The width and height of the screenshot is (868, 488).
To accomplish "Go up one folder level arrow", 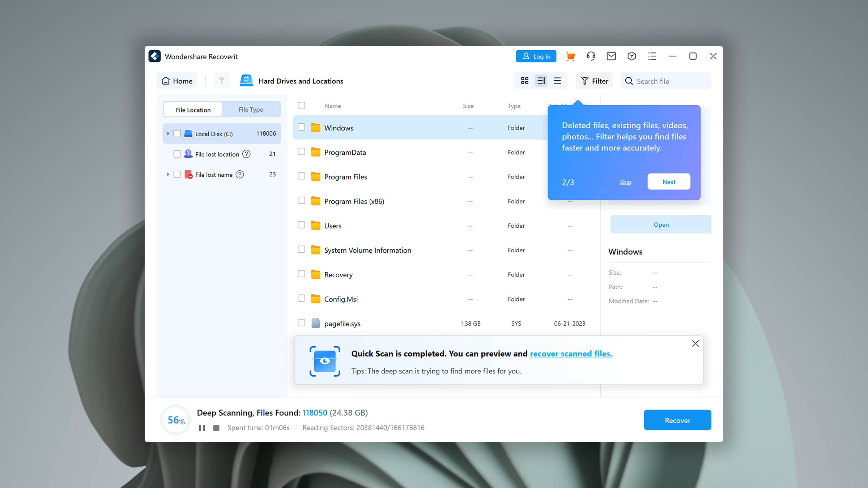I will [222, 81].
